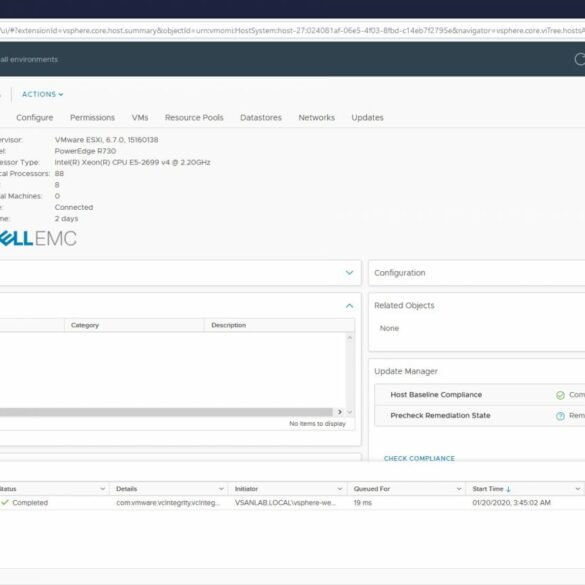The image size is (585, 585).
Task: Sort tasks by Start Time arrow
Action: [x=508, y=489]
